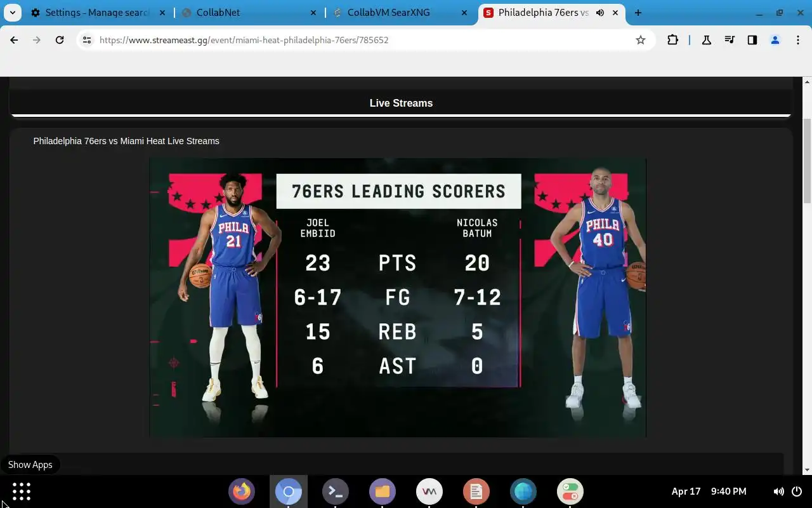The image size is (812, 508).
Task: View site information icon in address bar
Action: pyautogui.click(x=87, y=40)
